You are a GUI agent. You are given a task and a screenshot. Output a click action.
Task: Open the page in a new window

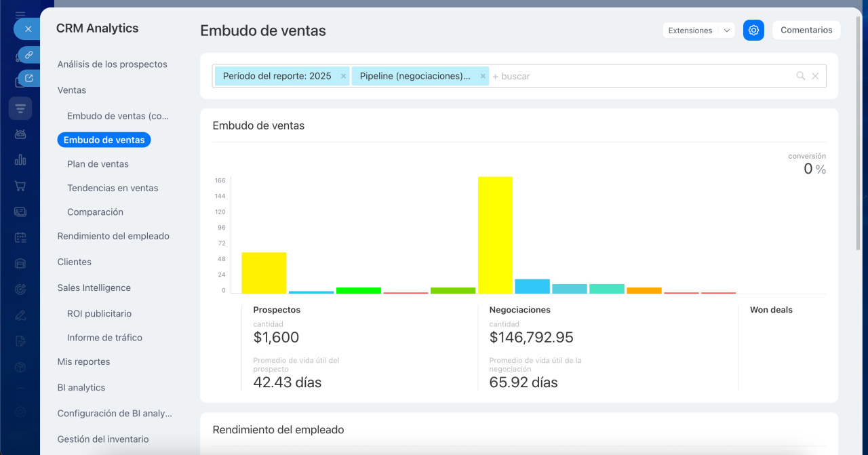pyautogui.click(x=28, y=78)
